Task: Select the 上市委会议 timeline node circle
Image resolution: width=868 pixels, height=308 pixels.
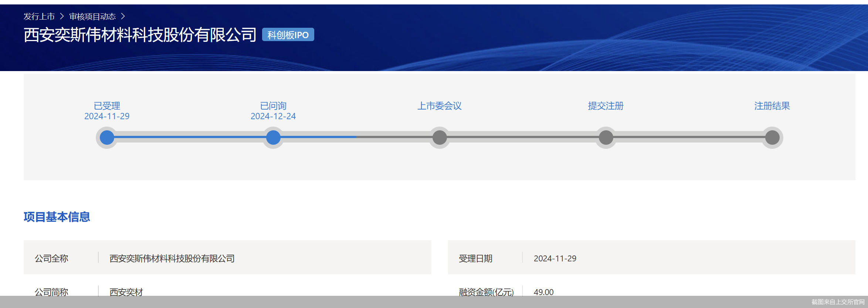Action: click(440, 138)
